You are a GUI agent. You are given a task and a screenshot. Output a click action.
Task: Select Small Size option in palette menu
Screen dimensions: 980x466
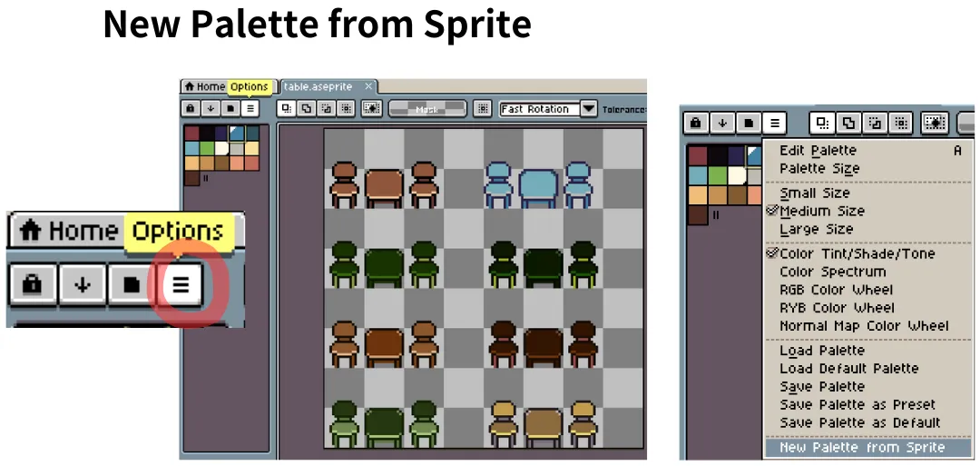point(814,193)
